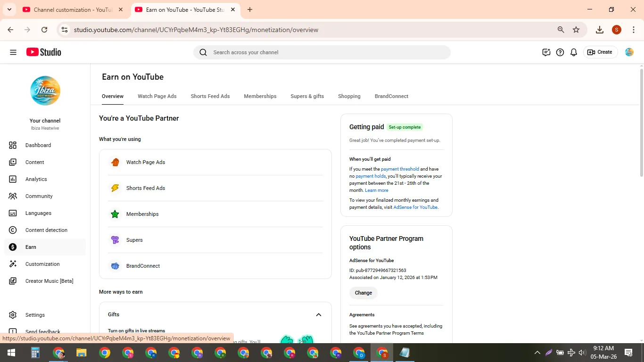Click the YouTube Studio logo
This screenshot has width=644, height=362.
pyautogui.click(x=44, y=52)
